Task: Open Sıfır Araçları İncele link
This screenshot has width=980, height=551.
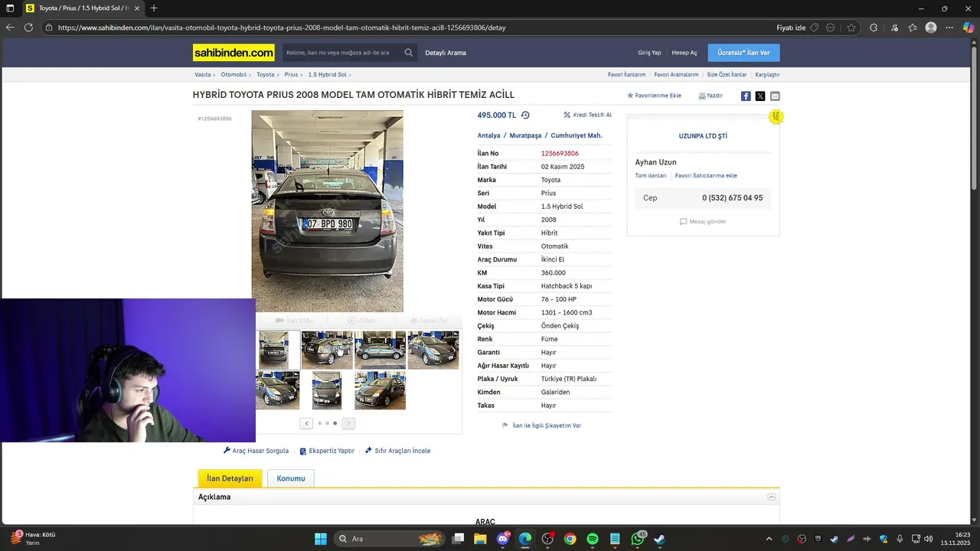Action: click(x=397, y=451)
